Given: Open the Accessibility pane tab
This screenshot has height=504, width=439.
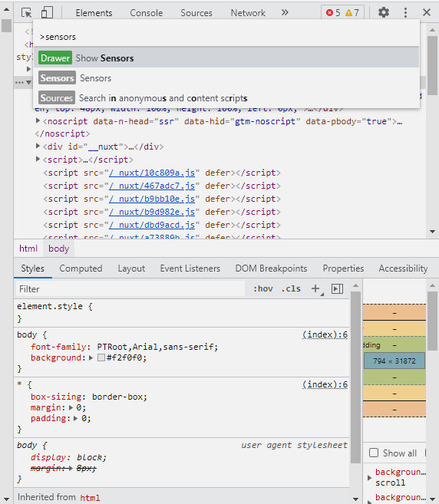Looking at the screenshot, I should 403,268.
